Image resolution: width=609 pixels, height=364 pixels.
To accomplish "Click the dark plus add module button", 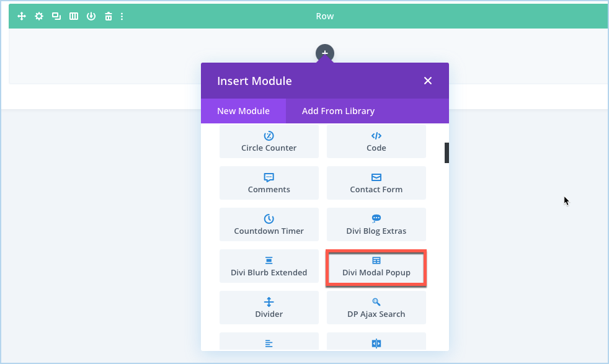I will [325, 53].
